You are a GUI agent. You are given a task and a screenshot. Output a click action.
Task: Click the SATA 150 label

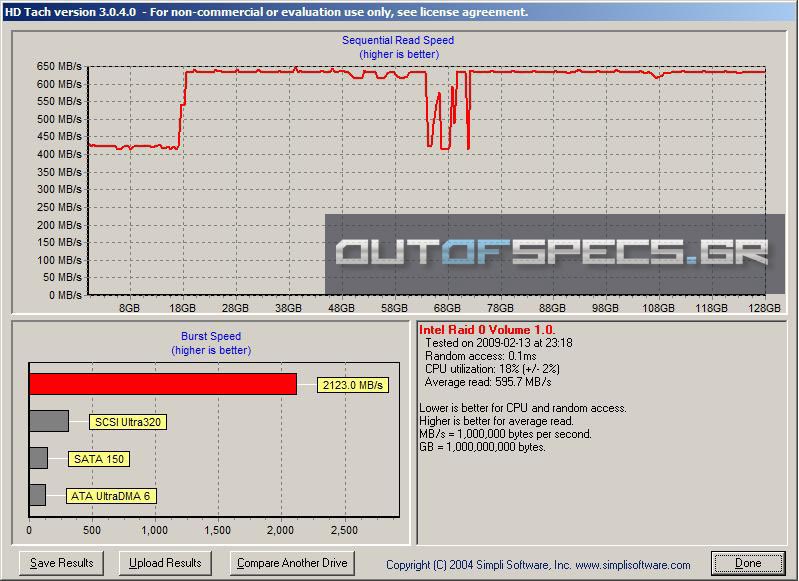point(99,459)
